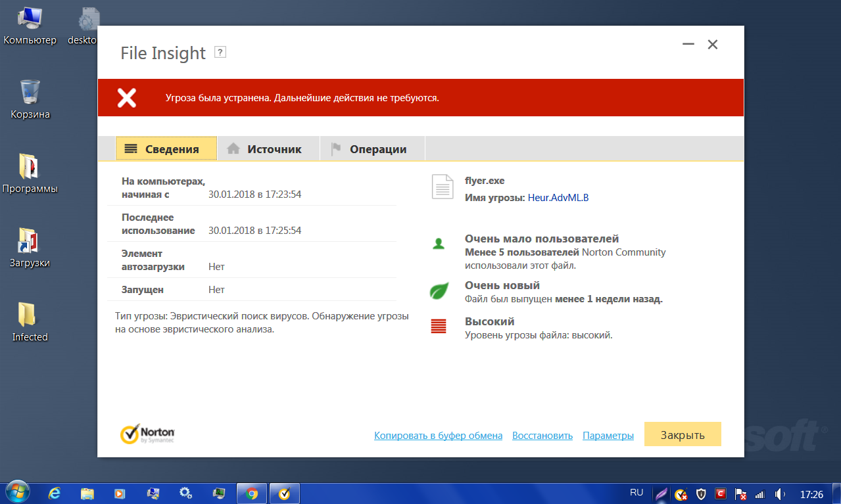841x504 pixels.
Task: Click the Восстановить link
Action: click(542, 436)
